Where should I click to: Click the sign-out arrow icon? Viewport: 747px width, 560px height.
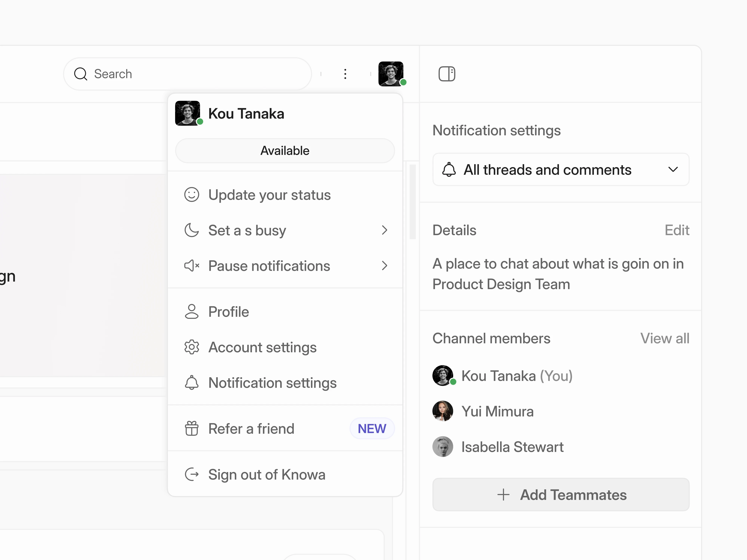(x=192, y=474)
